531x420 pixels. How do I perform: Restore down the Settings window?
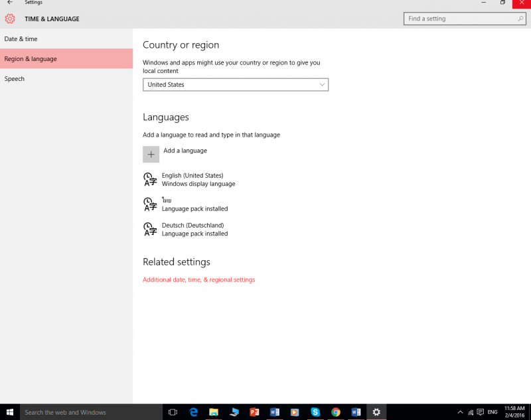pos(502,3)
